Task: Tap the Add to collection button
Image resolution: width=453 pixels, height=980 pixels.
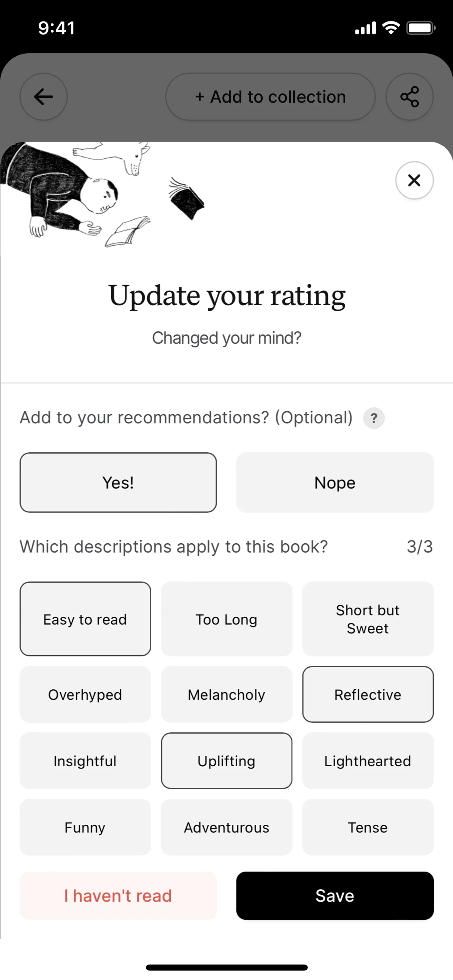Action: [x=270, y=97]
